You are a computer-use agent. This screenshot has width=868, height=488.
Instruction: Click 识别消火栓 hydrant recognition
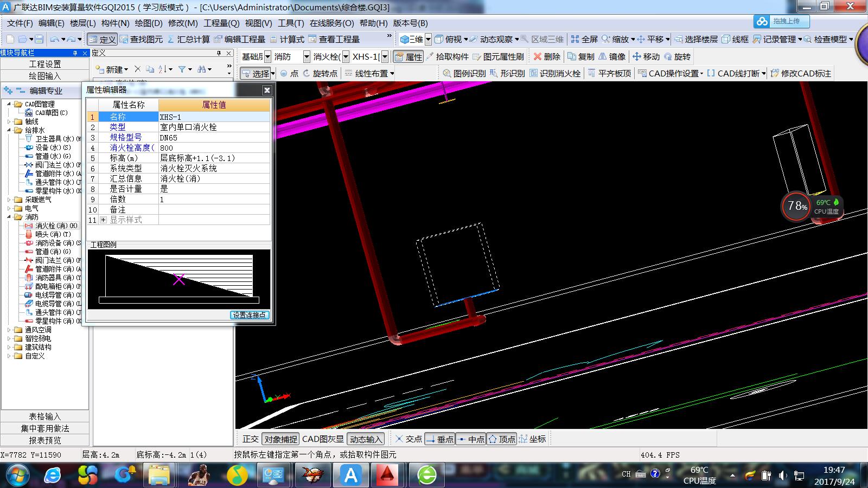tap(555, 73)
